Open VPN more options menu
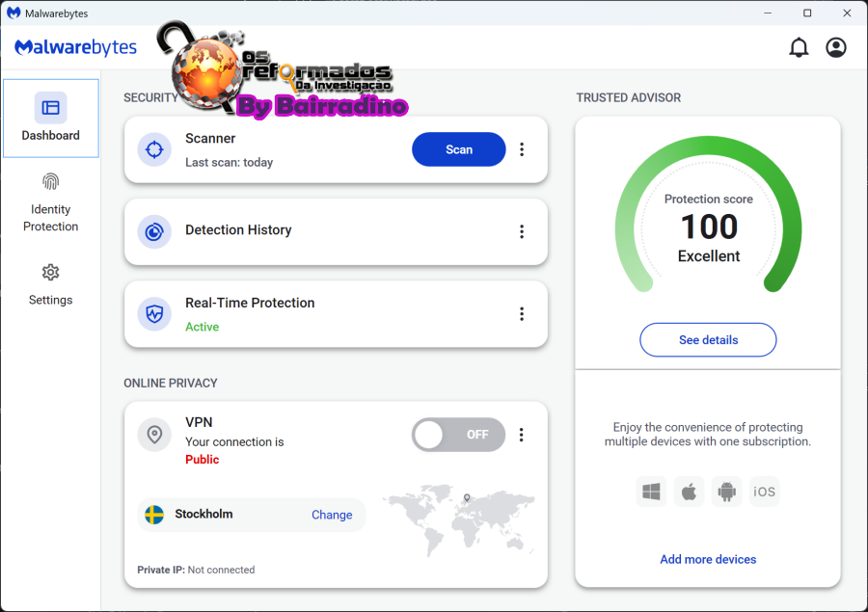This screenshot has width=868, height=612. [x=521, y=435]
